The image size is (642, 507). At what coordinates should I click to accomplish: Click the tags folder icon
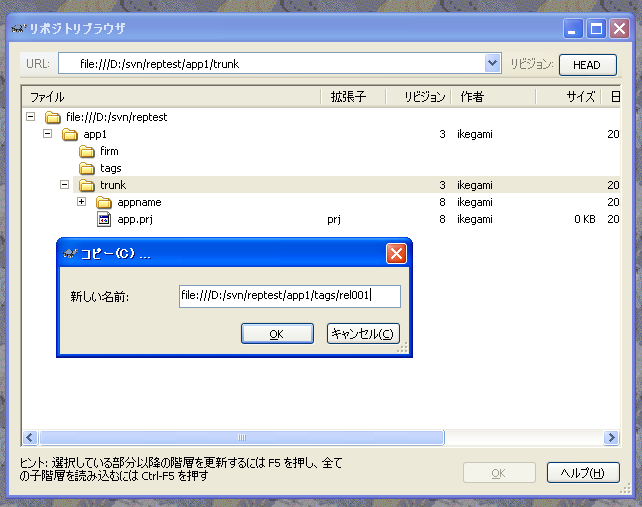(x=86, y=168)
